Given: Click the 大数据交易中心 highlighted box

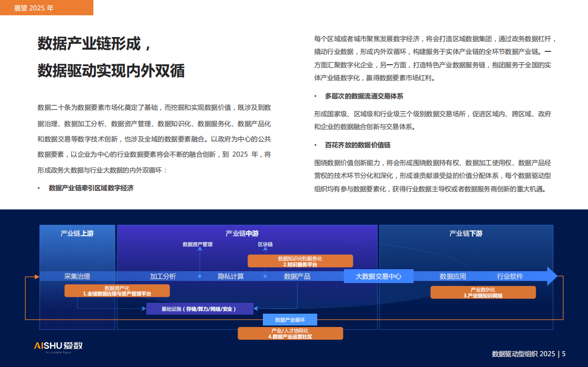Looking at the screenshot, I should (378, 276).
